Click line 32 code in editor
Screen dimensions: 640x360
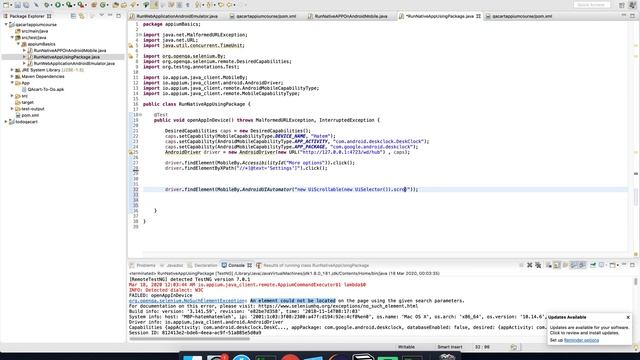tap(291, 189)
